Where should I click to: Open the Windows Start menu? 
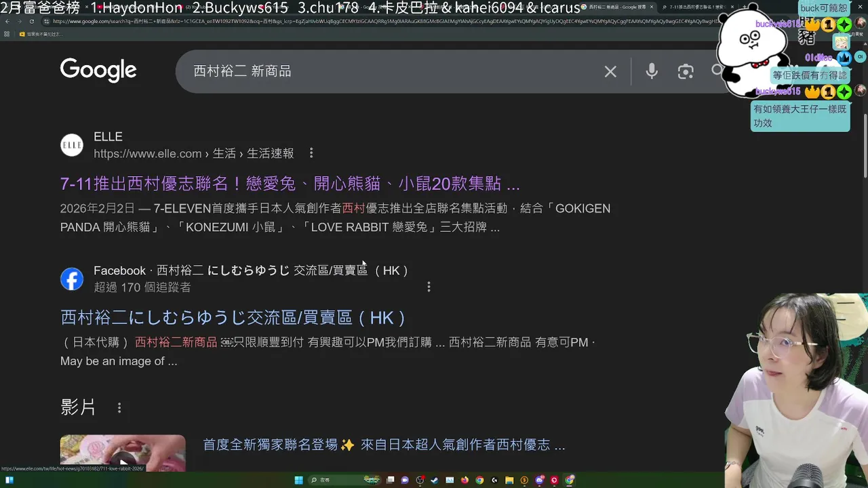pos(298,480)
